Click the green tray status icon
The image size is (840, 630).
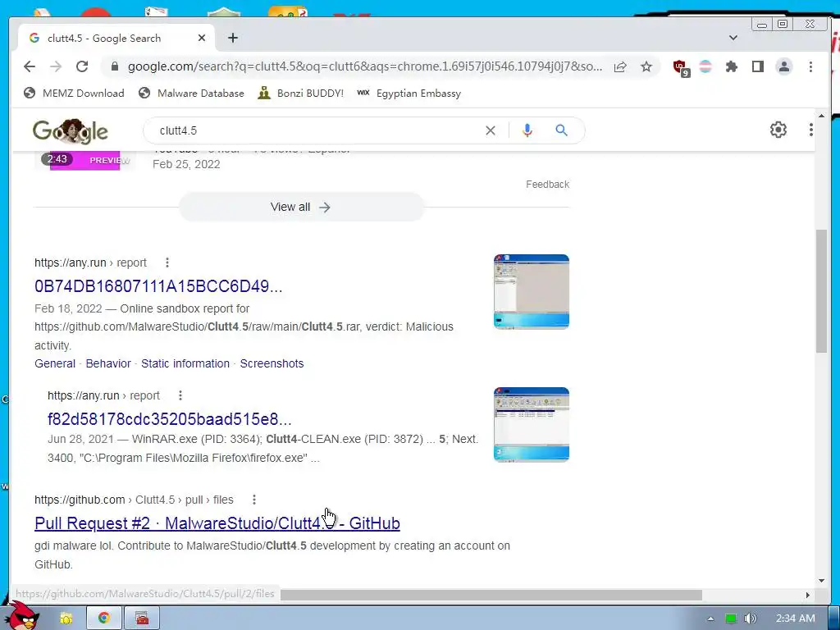point(731,619)
